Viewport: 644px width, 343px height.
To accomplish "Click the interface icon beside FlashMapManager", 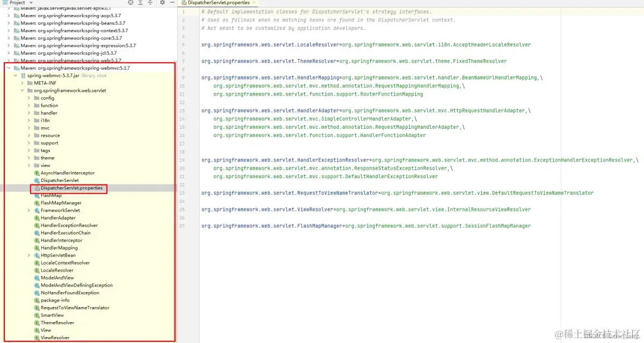I will pyautogui.click(x=36, y=203).
